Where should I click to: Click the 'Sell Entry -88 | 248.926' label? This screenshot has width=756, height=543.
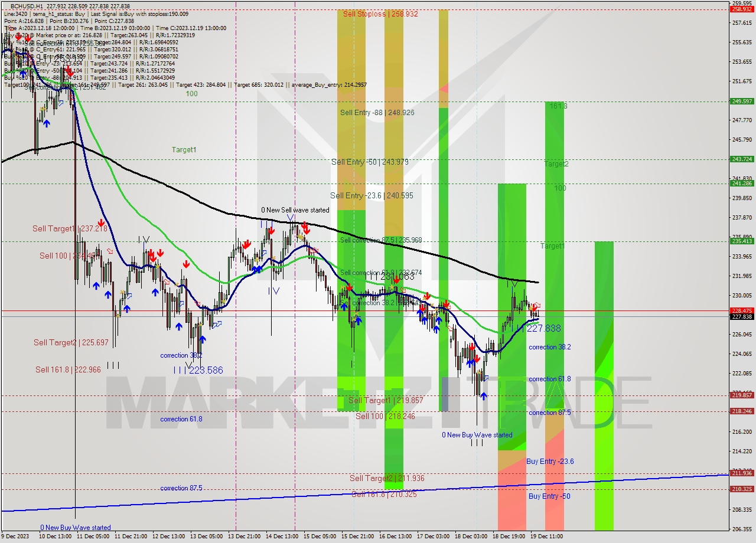pyautogui.click(x=377, y=112)
